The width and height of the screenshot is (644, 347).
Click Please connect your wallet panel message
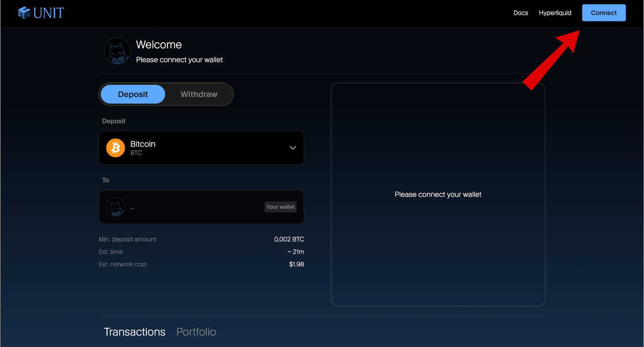[x=438, y=195]
